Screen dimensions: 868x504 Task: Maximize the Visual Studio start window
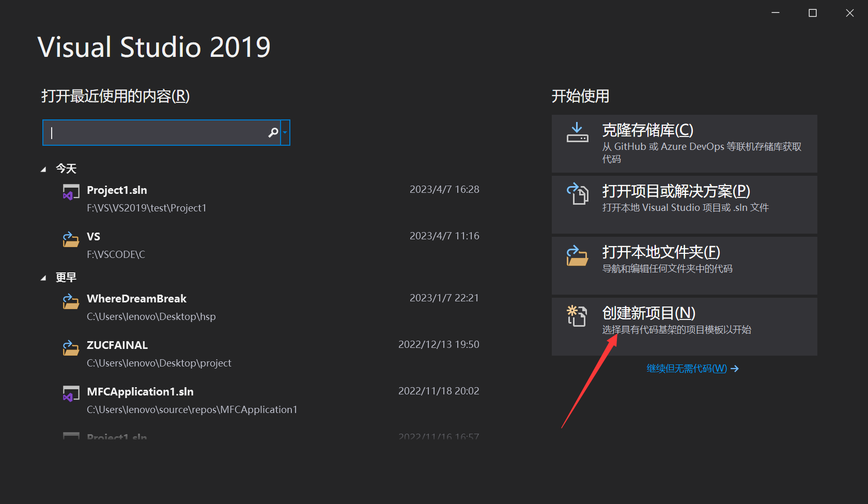pos(813,13)
